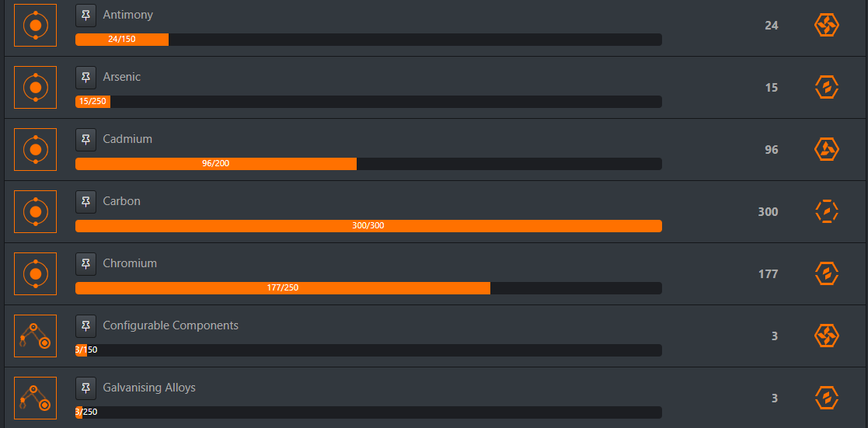Click the Carbon 300/300 full progress bar
This screenshot has height=428, width=868.
click(x=368, y=226)
